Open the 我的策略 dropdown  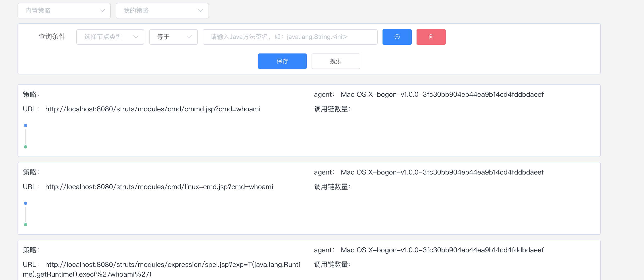point(162,10)
